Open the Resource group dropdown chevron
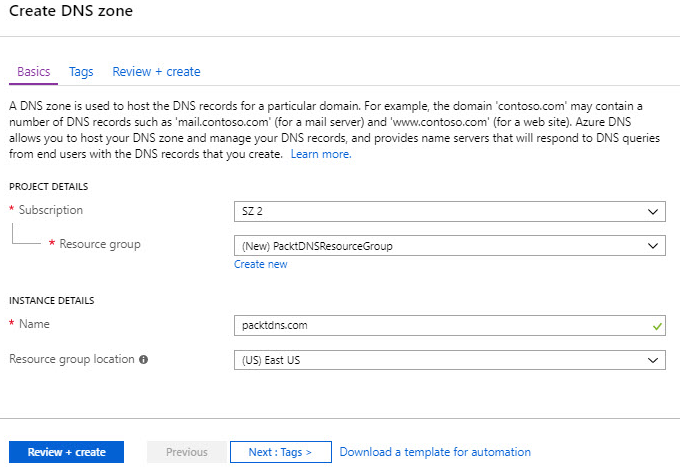680x476 pixels. [x=653, y=246]
